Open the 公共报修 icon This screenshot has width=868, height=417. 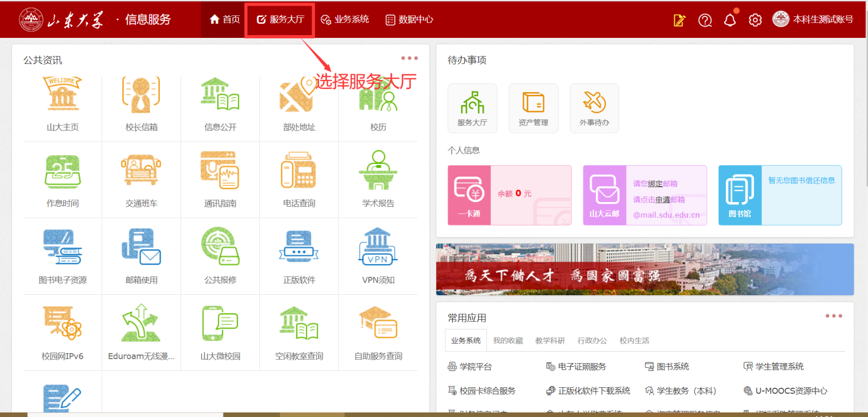tap(220, 247)
